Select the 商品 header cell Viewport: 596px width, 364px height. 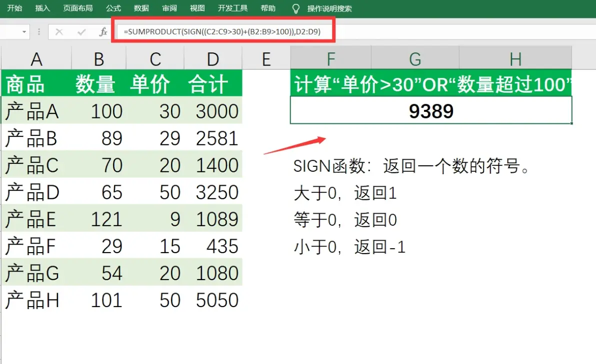36,83
